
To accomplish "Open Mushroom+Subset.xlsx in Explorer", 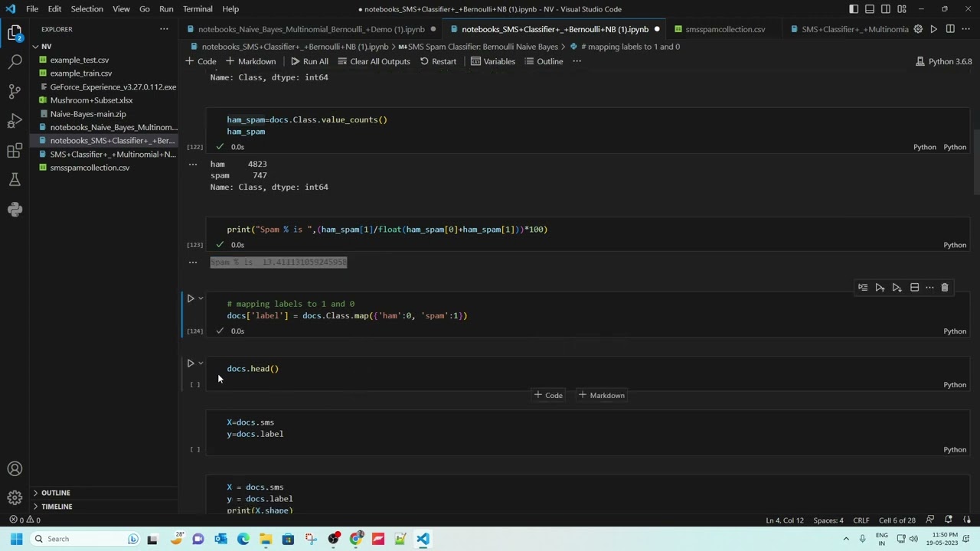I will point(104,100).
